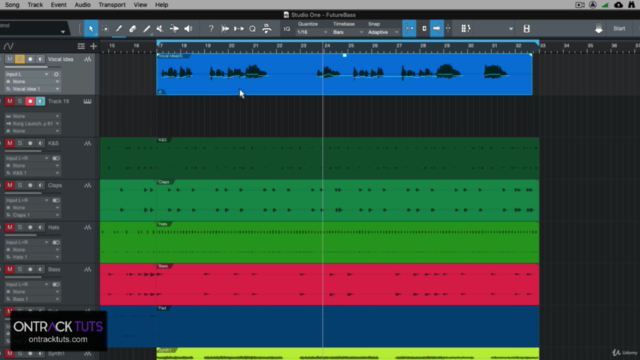Click the Bounce/Move-to-cursor arrows icon
This screenshot has height=360, width=640.
(239, 29)
